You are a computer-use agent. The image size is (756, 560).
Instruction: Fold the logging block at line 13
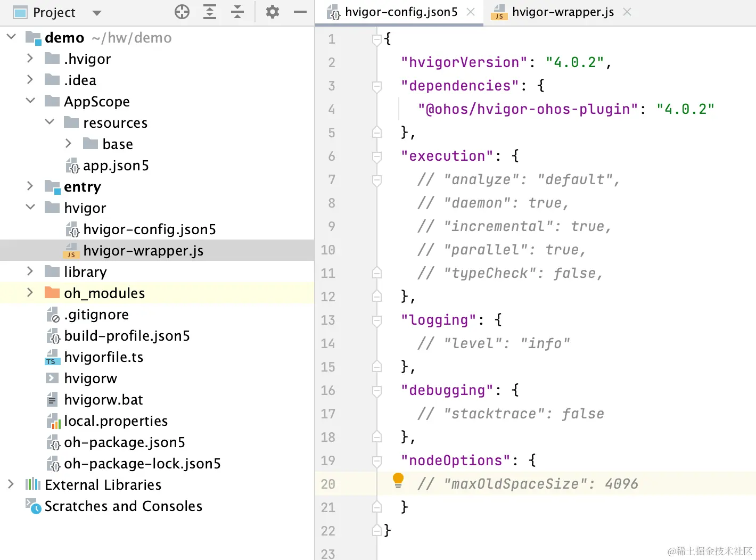pyautogui.click(x=377, y=320)
